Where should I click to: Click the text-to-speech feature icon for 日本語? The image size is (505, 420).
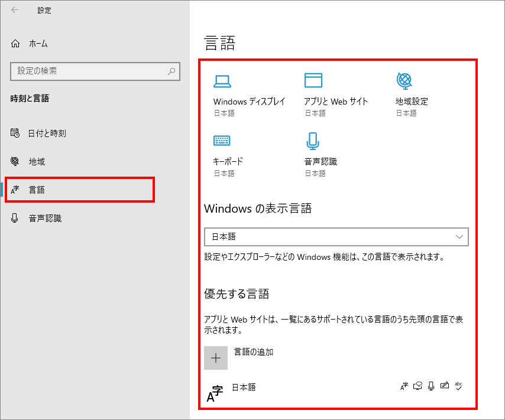coord(417,386)
